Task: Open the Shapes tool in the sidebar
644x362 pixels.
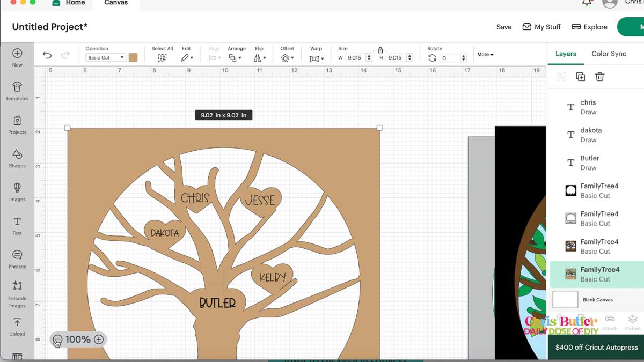Action: point(17,159)
